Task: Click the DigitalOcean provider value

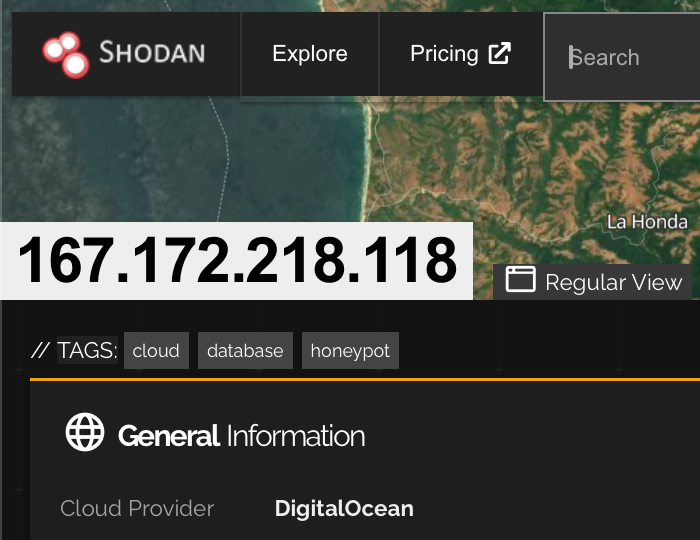Action: pos(344,508)
